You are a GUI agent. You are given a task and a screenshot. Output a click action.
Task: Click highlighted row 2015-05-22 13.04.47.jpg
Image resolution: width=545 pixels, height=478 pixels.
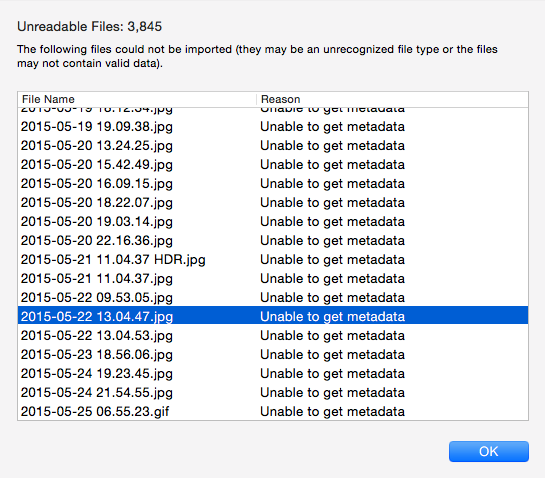click(x=273, y=316)
